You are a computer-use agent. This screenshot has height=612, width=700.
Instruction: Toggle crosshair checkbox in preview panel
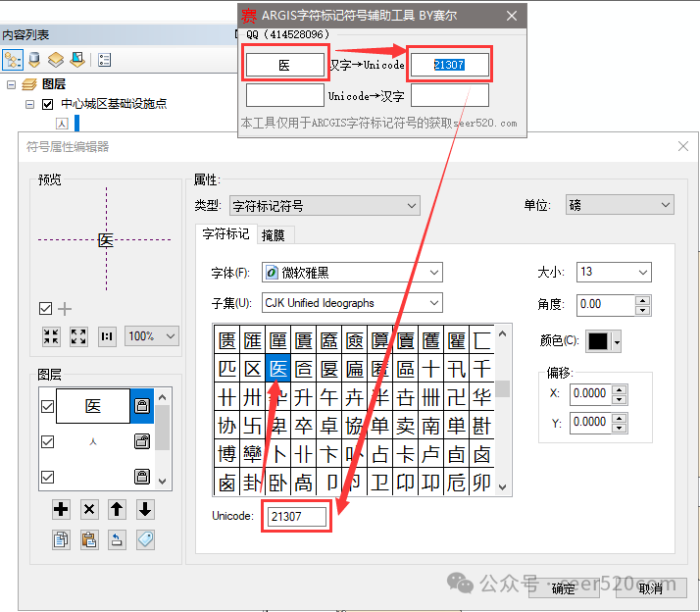point(45,308)
